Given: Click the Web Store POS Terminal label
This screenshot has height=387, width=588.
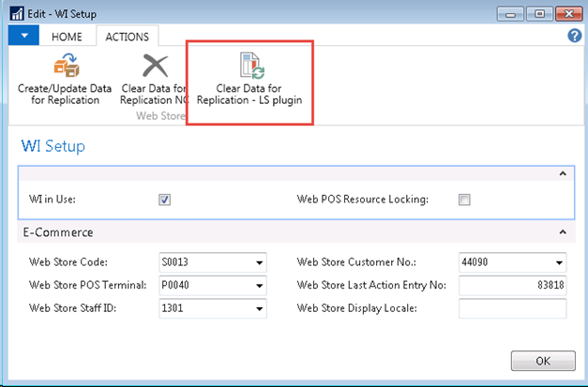Looking at the screenshot, I should (87, 285).
